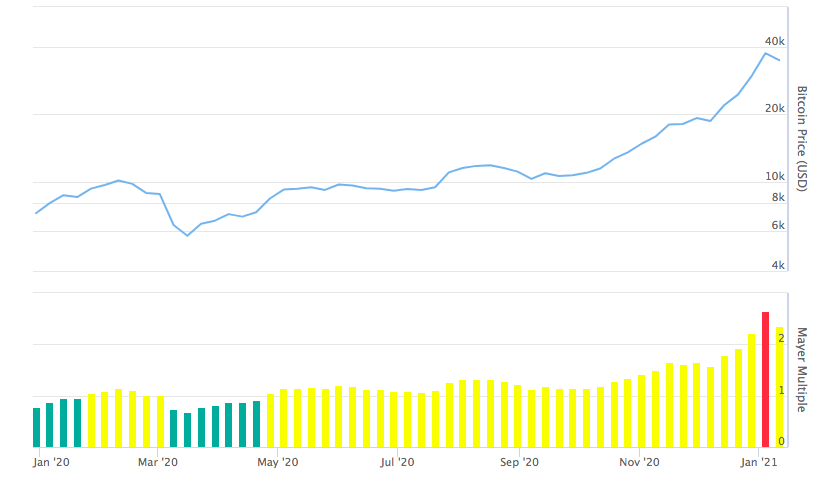Click the "Sep '20" x-axis label
This screenshot has width=827, height=479.
519,462
